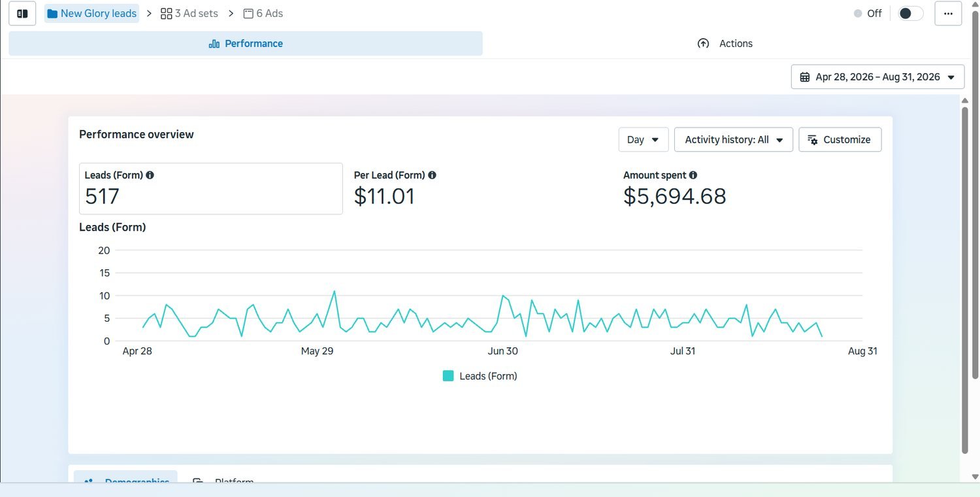Open the Day granularity dropdown
Screen dimensions: 980x497
click(644, 139)
